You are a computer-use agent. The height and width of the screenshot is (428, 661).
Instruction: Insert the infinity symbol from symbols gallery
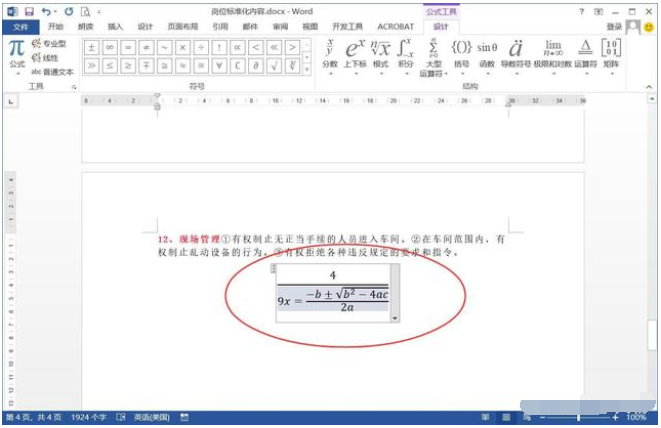[x=110, y=47]
